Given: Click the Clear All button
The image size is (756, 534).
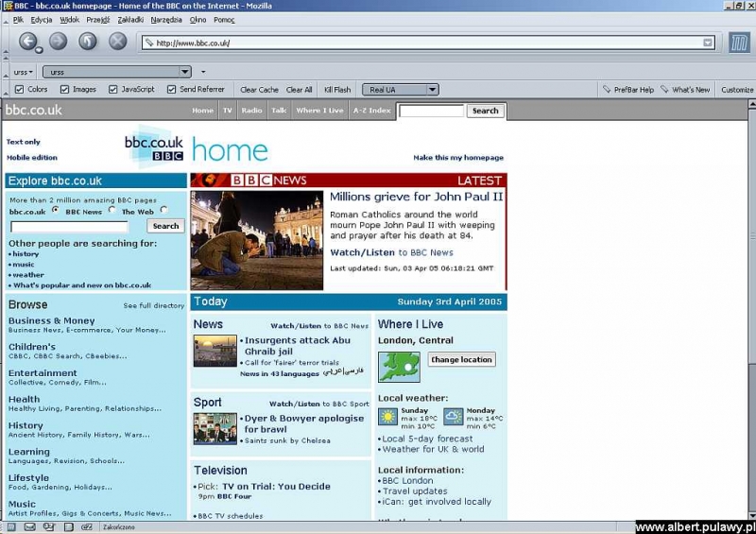Looking at the screenshot, I should 299,90.
